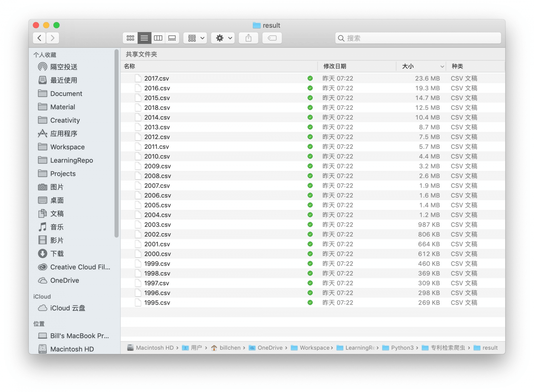Click the Share icon in toolbar
The height and width of the screenshot is (392, 534).
pyautogui.click(x=248, y=38)
